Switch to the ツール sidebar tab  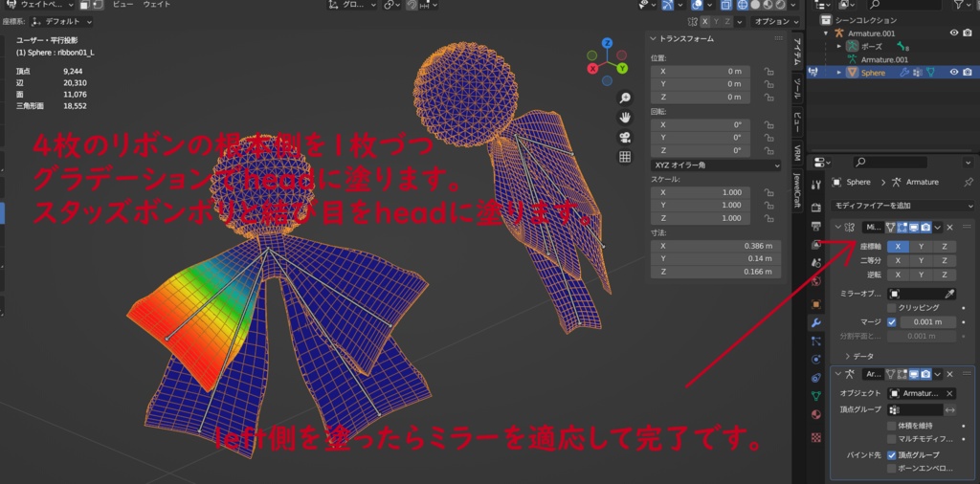pyautogui.click(x=797, y=89)
